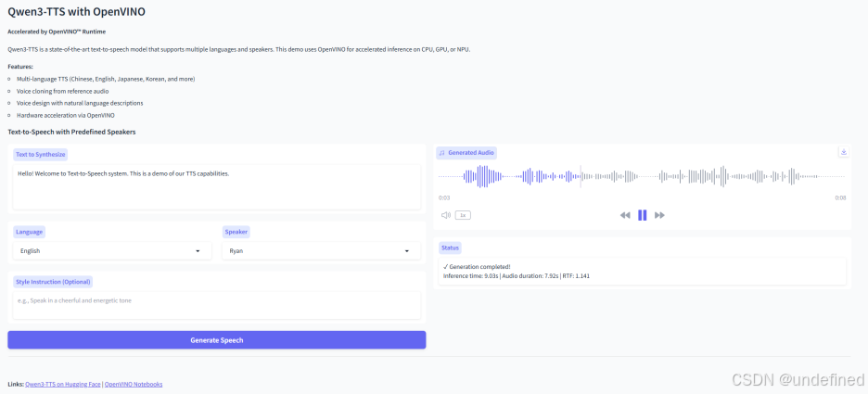Open the OpenVINO Notebooks link

click(134, 384)
